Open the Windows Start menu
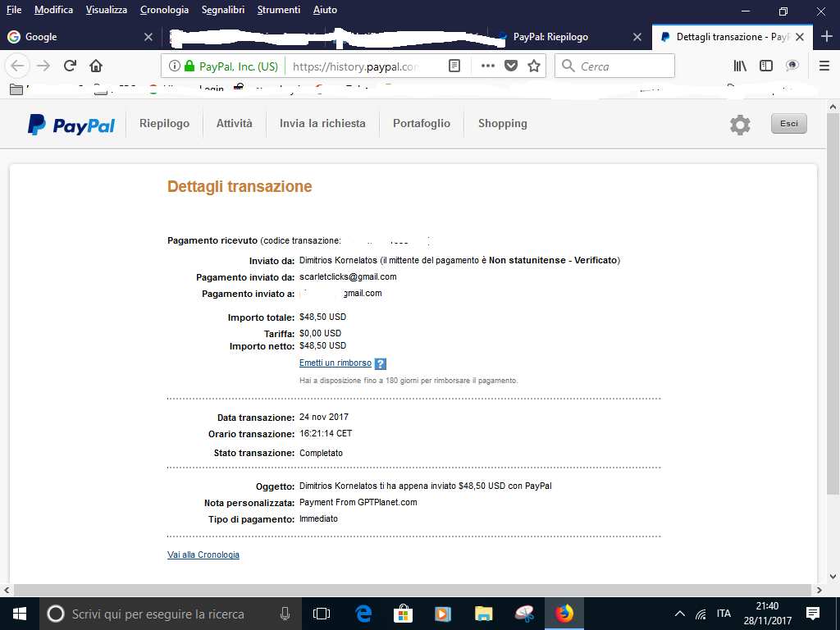Viewport: 840px width, 630px height. (x=20, y=614)
